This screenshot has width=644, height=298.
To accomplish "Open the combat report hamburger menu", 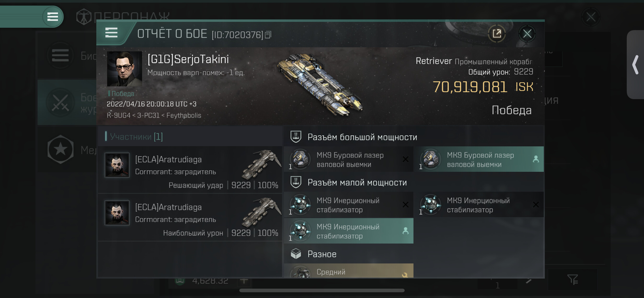I will (111, 33).
